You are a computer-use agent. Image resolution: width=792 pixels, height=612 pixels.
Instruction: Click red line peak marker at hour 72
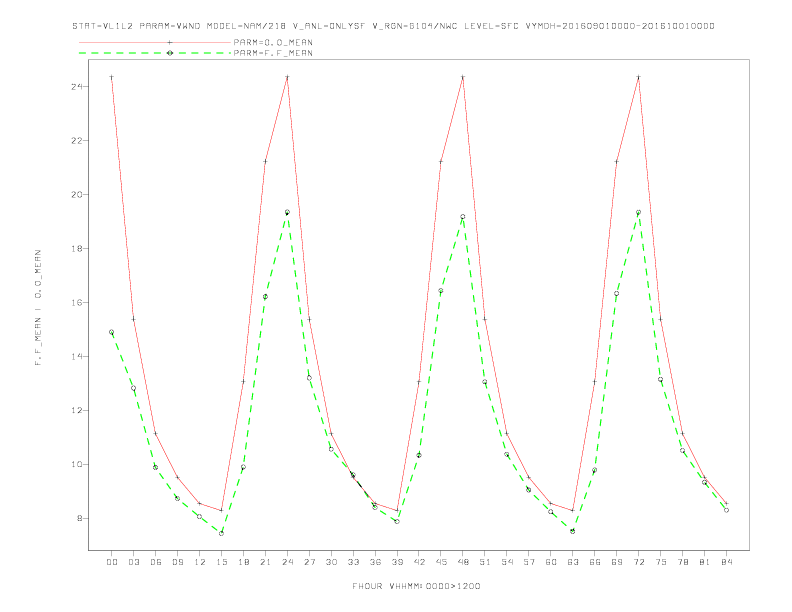(638, 77)
